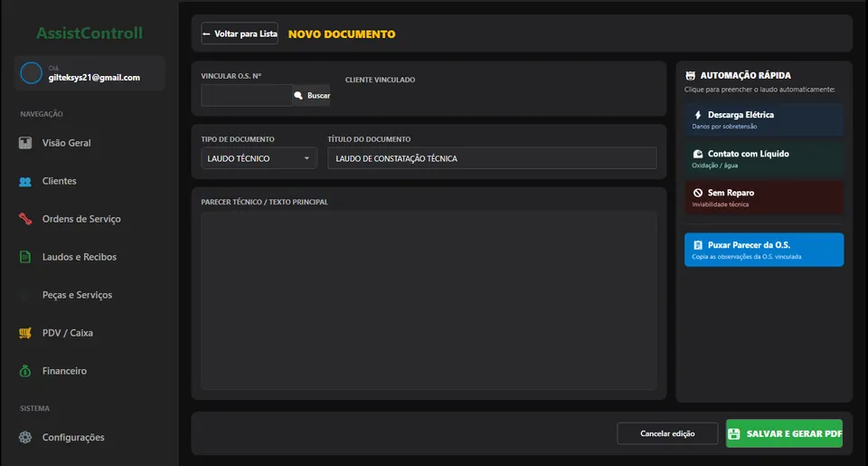The height and width of the screenshot is (466, 868).
Task: Click the lightning bolt Descarga Elétrica icon
Action: click(697, 115)
